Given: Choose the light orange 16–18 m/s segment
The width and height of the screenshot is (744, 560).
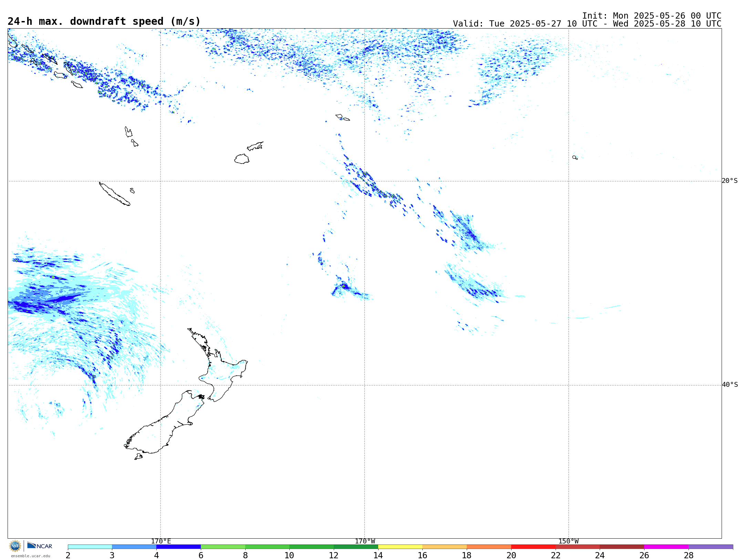Looking at the screenshot, I should (445, 547).
